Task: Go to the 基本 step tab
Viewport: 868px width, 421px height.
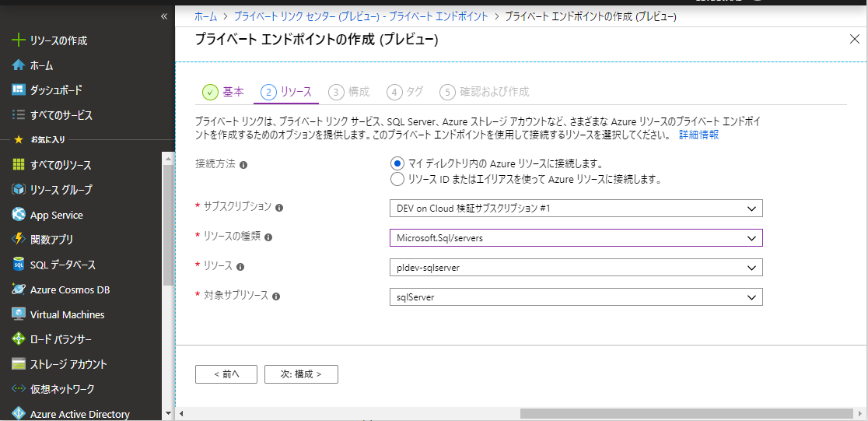Action: (x=223, y=92)
